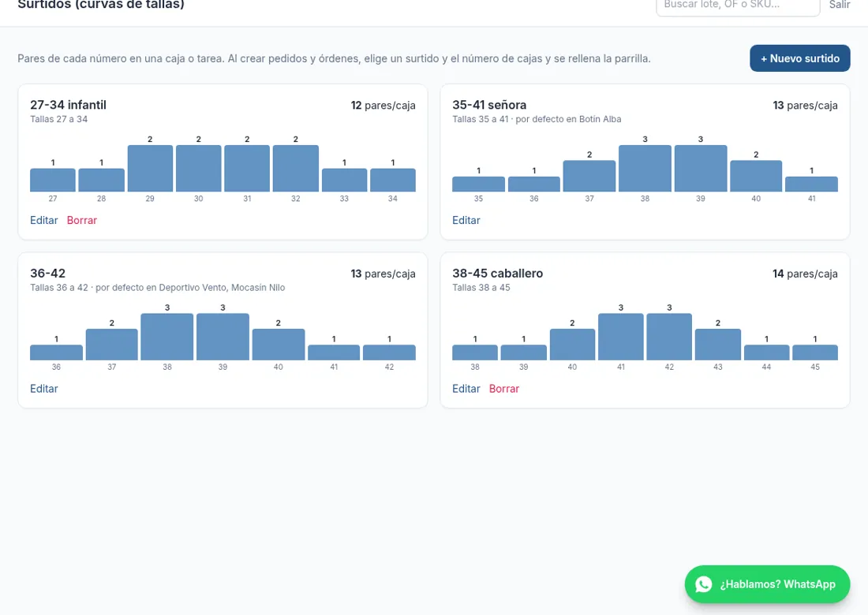
Task: Edit the 27-34 infantil assortment
Action: point(43,220)
